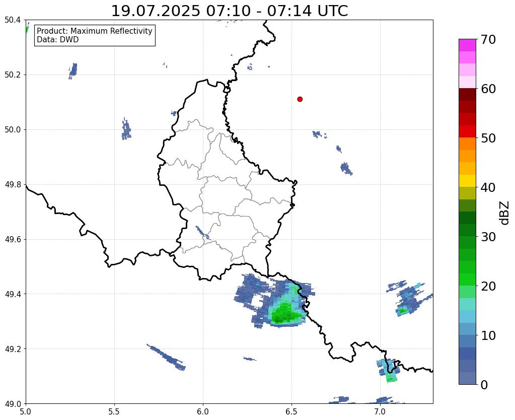The width and height of the screenshot is (515, 420).
Task: Click the latitude axis label 49.0
Action: tap(13, 404)
